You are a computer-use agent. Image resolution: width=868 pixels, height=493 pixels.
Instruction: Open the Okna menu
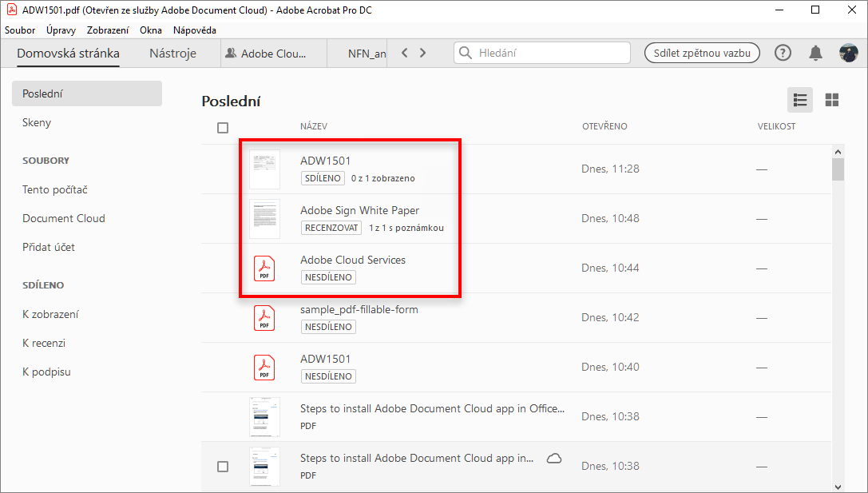tap(151, 30)
